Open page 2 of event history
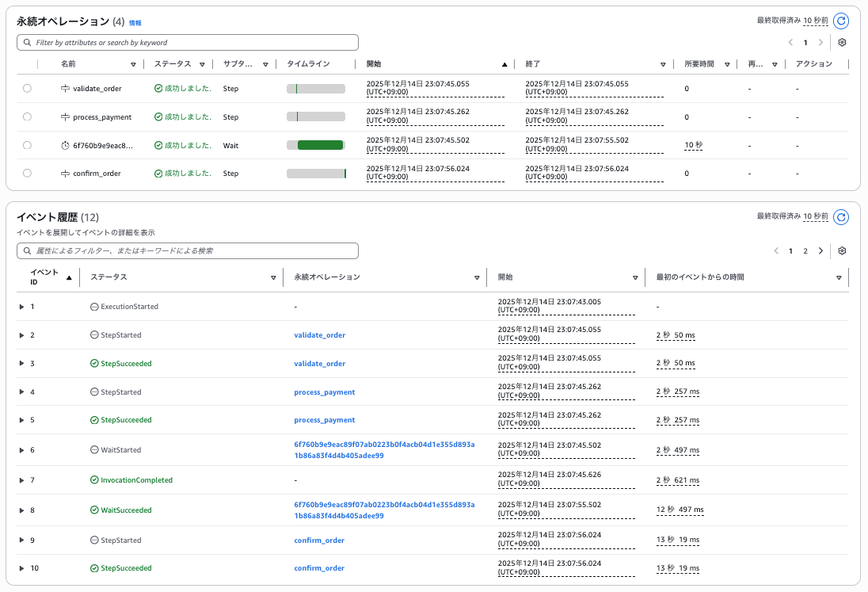This screenshot has width=868, height=592. (805, 250)
